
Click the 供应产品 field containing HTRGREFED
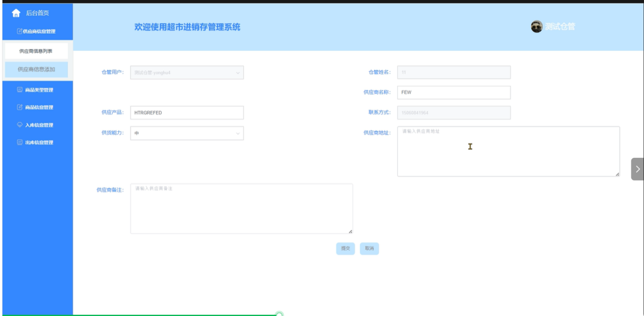point(187,113)
